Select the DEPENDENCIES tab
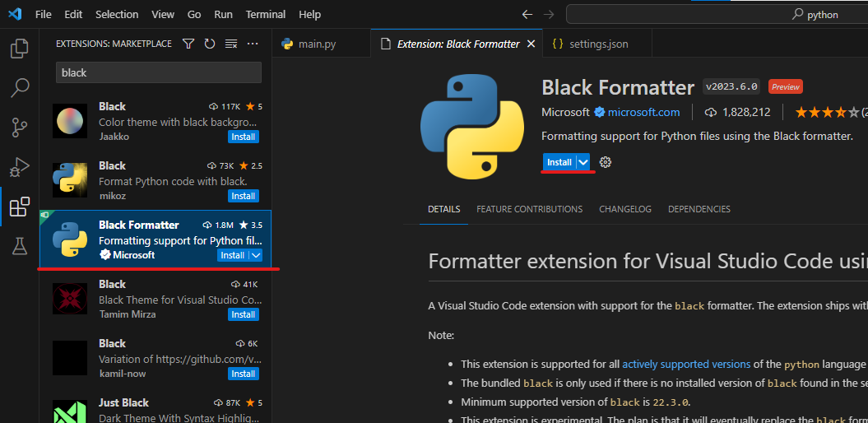The image size is (868, 423). click(x=699, y=209)
